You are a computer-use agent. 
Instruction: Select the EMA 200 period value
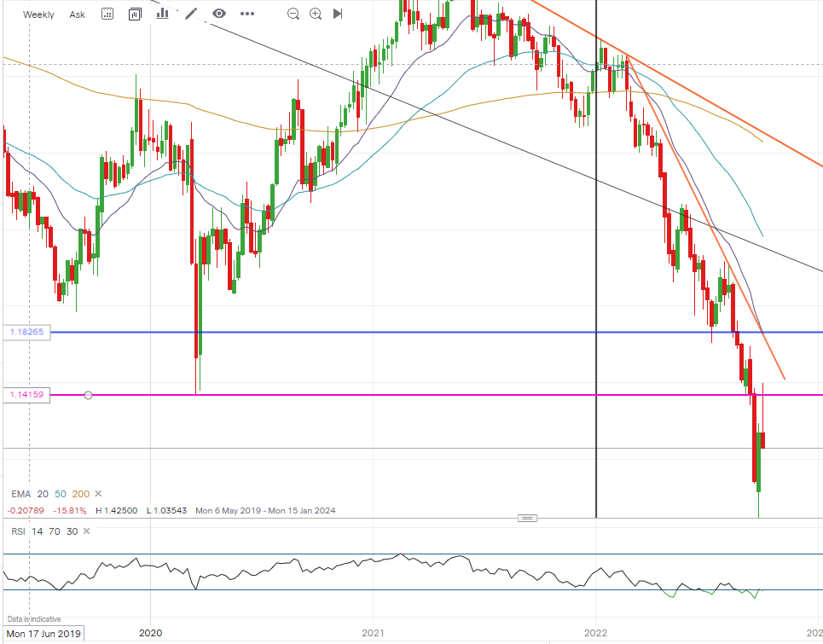coord(81,494)
